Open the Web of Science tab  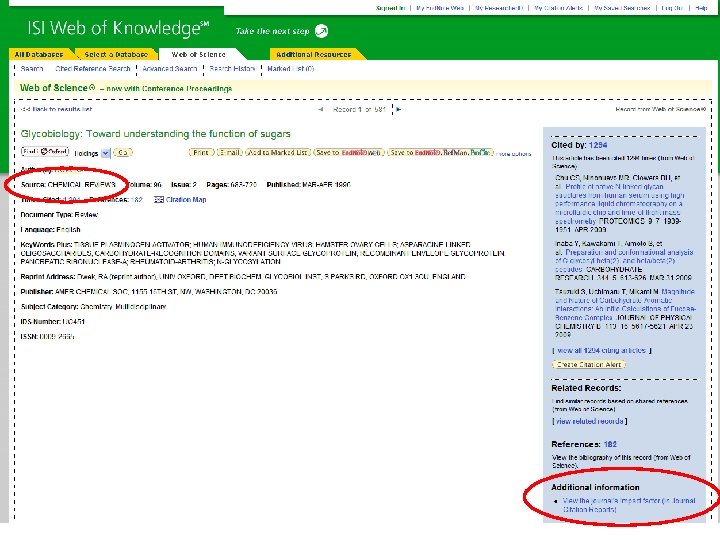(198, 54)
